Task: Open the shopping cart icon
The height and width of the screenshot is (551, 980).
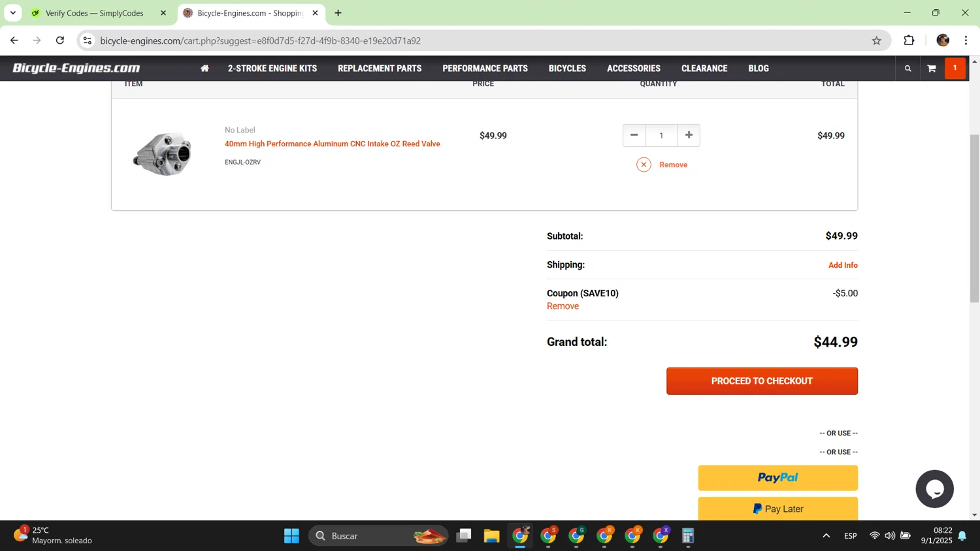Action: click(932, 69)
